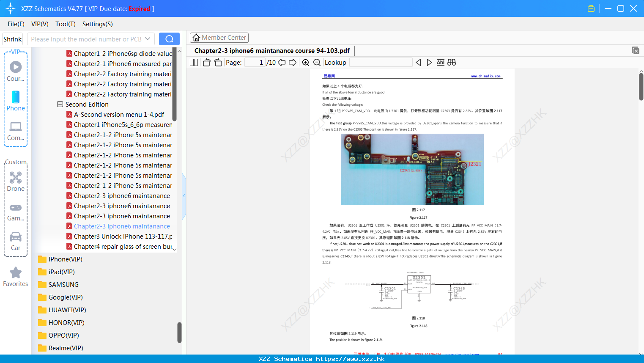The height and width of the screenshot is (363, 644).
Task: Open the Car category
Action: (x=16, y=241)
